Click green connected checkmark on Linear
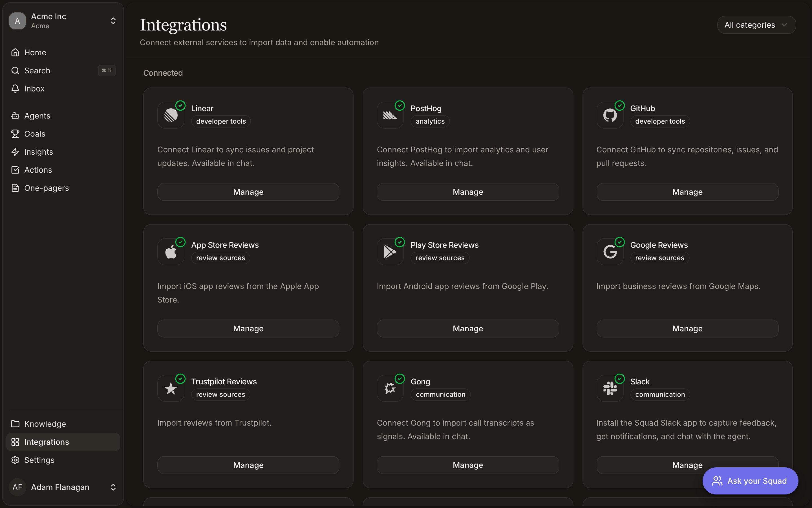Image resolution: width=812 pixels, height=508 pixels. [180, 106]
